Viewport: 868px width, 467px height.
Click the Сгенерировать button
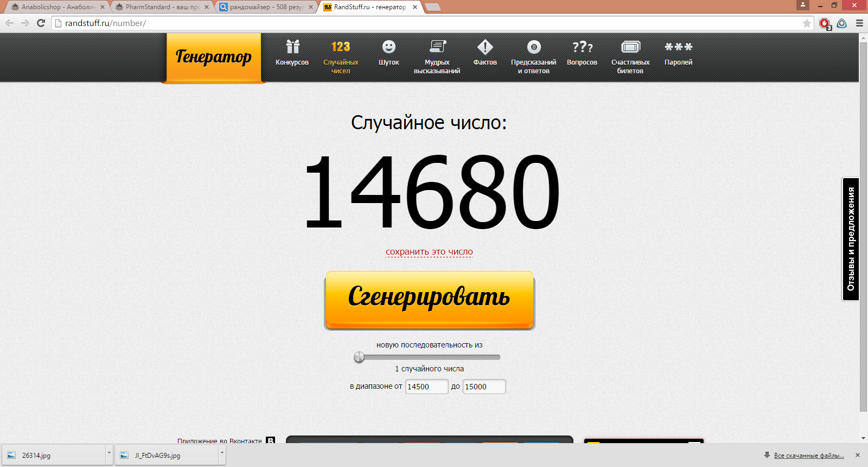pos(430,300)
